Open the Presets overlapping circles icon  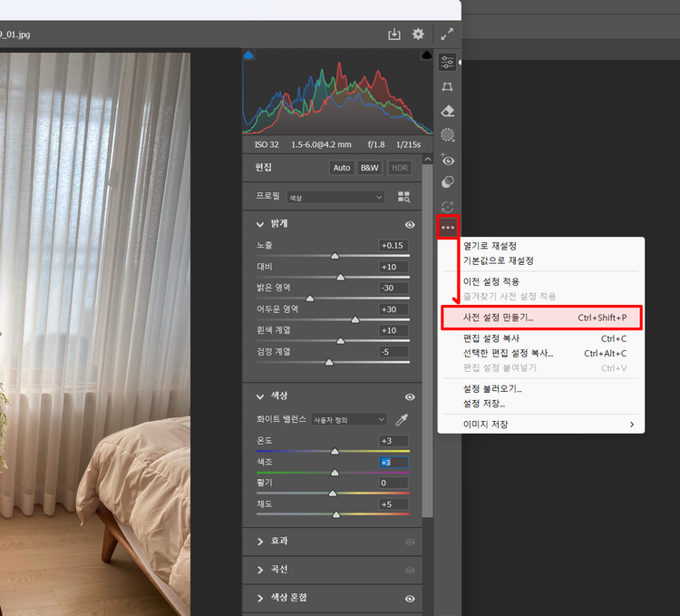click(447, 182)
